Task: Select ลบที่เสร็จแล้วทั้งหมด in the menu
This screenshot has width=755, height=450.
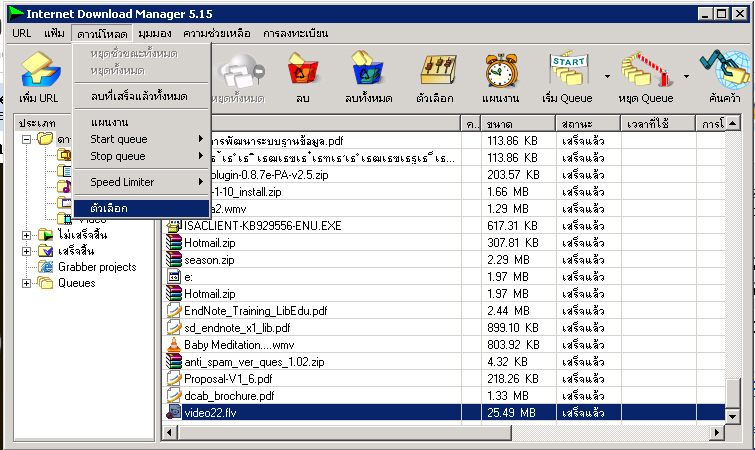Action: pos(142,96)
